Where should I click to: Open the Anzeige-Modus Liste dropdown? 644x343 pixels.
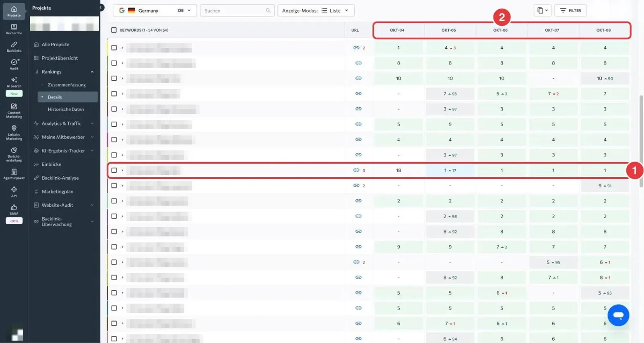click(316, 10)
